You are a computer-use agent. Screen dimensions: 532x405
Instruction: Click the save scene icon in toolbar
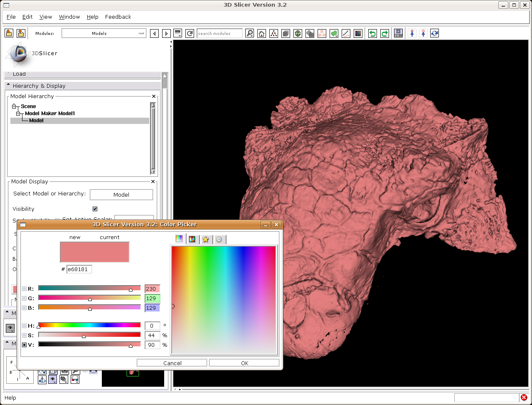coord(21,33)
